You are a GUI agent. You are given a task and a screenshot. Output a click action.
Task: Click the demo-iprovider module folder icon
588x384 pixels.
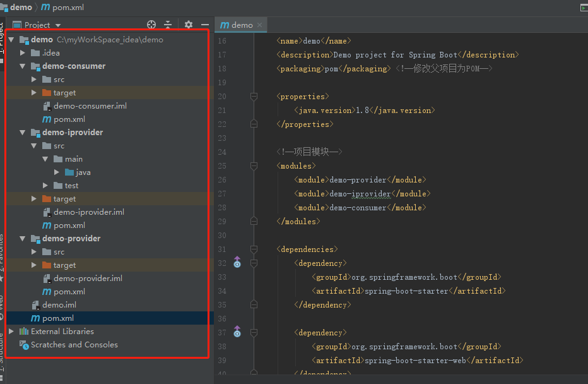coord(35,133)
